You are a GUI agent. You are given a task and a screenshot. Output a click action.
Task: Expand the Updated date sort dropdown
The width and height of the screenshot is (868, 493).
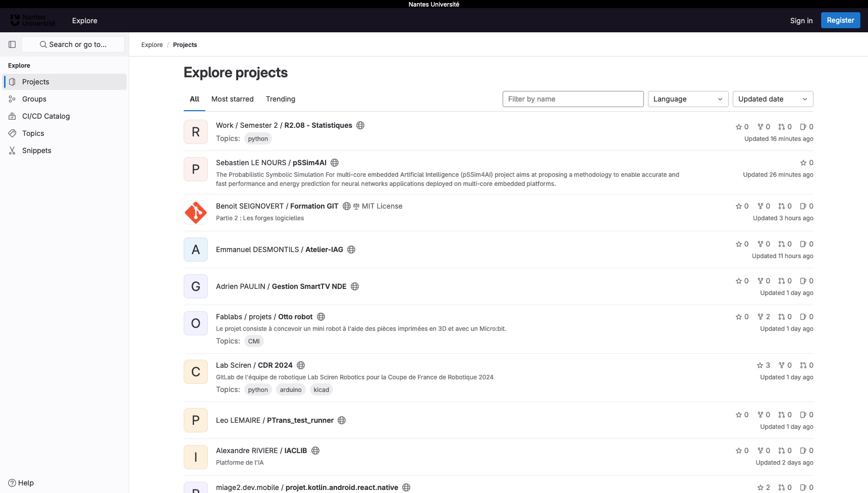coord(773,99)
